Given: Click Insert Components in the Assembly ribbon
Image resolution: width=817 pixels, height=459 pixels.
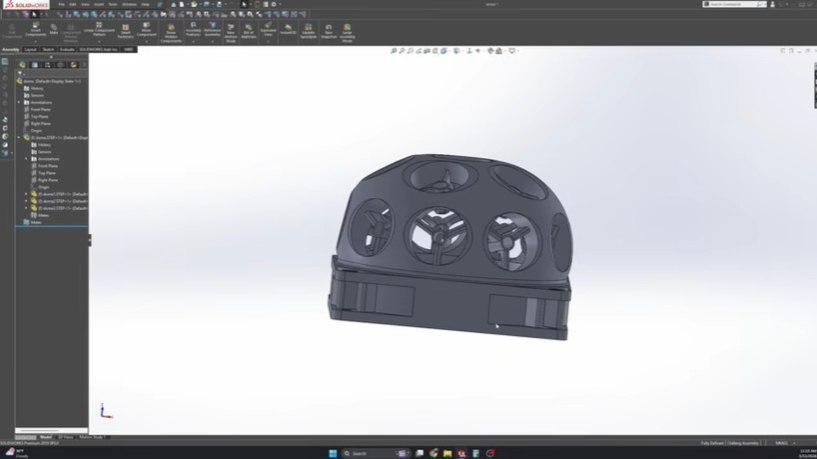Looking at the screenshot, I should click(x=35, y=30).
